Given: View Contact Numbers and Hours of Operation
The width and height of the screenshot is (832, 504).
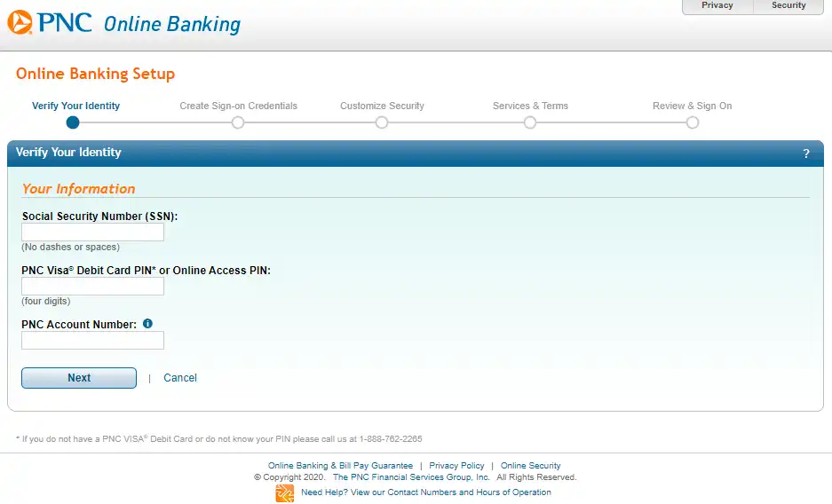Looking at the screenshot, I should tap(426, 492).
